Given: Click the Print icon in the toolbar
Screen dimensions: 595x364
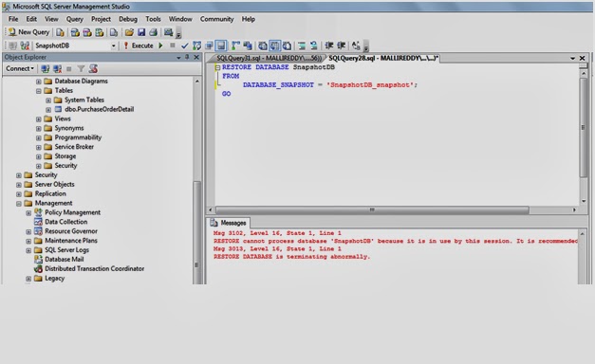Looking at the screenshot, I should click(154, 32).
